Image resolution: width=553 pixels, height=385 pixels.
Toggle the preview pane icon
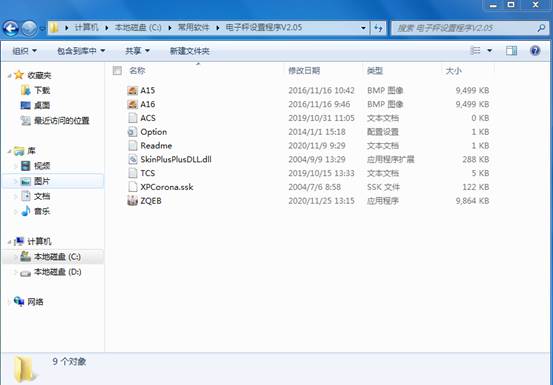pos(511,51)
